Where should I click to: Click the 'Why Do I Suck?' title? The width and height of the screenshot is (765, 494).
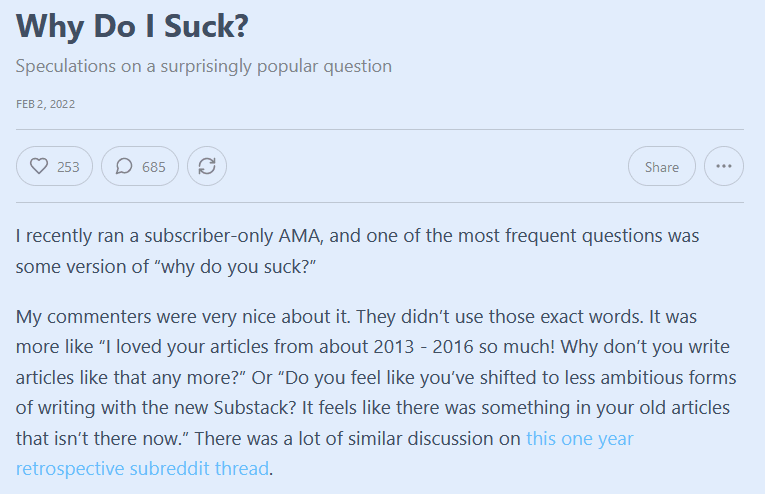(x=132, y=26)
